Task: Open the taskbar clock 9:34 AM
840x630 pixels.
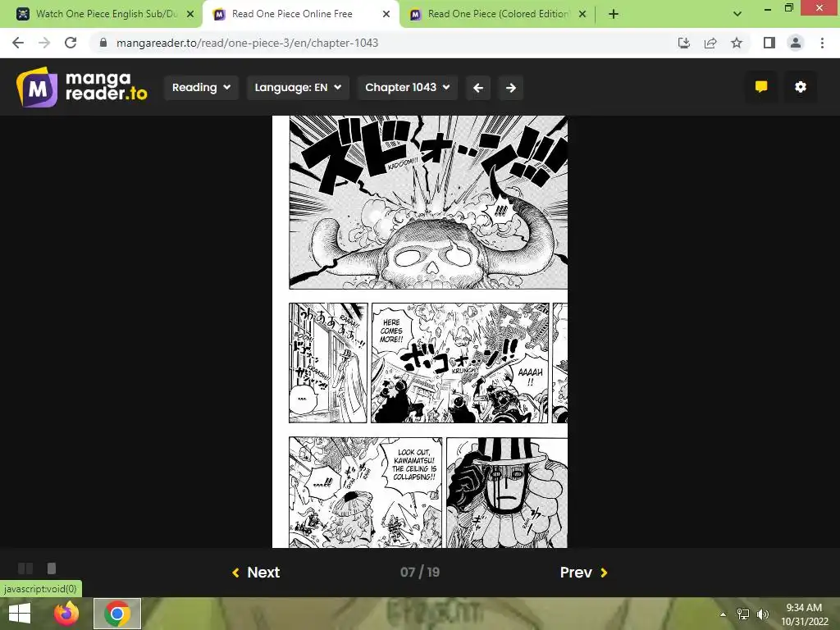Action: tap(804, 614)
